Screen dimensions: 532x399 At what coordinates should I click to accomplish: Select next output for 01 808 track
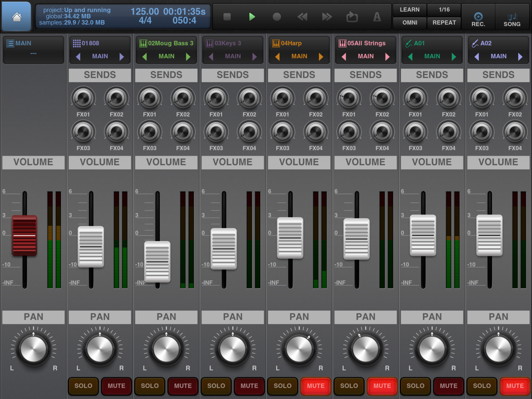point(122,57)
